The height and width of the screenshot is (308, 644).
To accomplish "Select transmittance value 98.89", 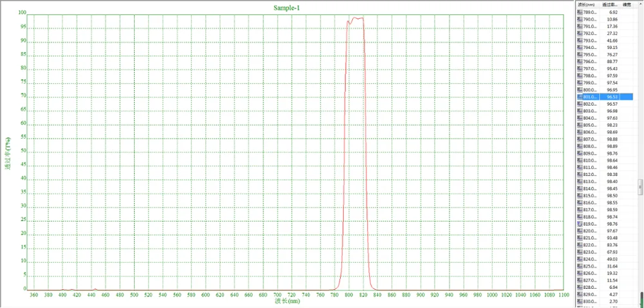I will pos(612,146).
